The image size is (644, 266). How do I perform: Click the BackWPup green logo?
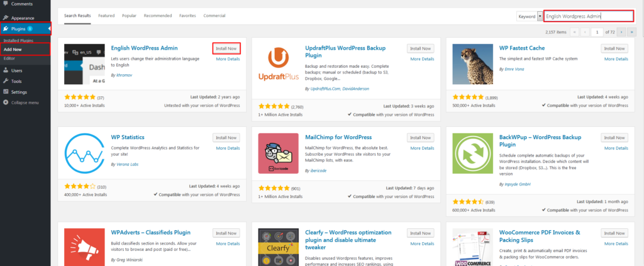click(x=472, y=153)
